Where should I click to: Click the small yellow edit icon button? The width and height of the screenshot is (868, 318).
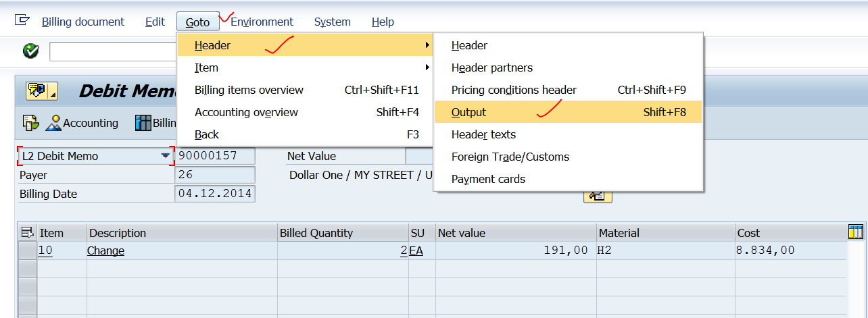(x=598, y=196)
